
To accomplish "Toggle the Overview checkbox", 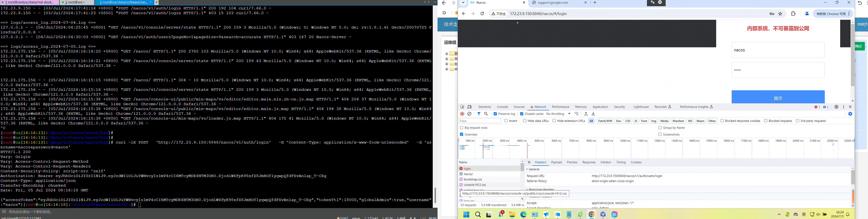I will (x=462, y=135).
